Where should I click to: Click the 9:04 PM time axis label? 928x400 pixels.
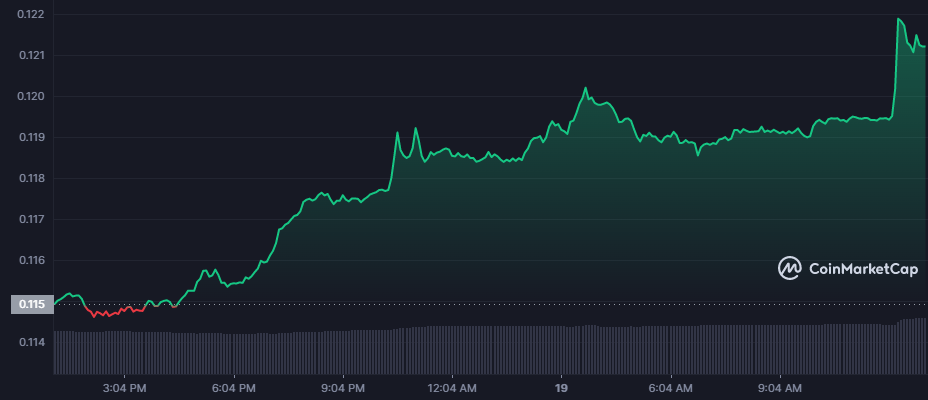pyautogui.click(x=343, y=389)
